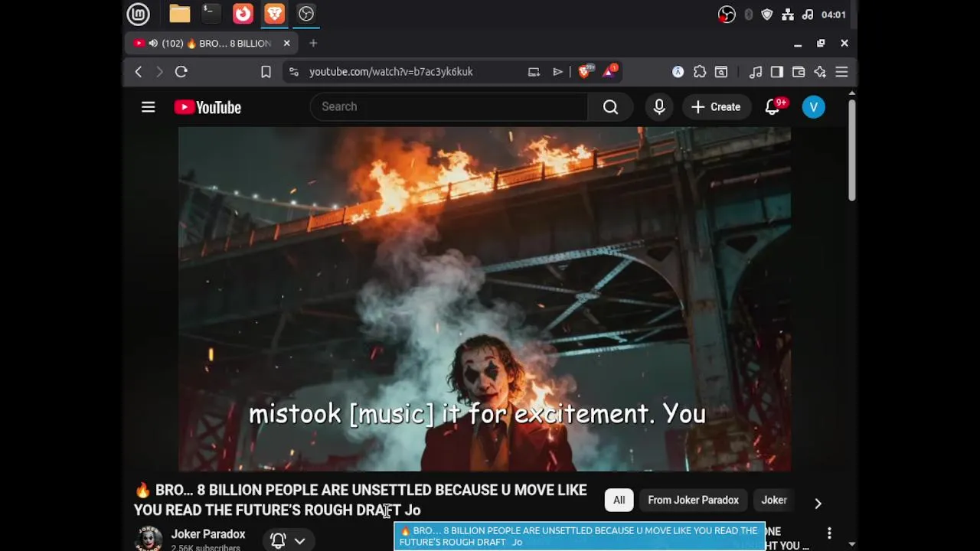The height and width of the screenshot is (551, 980).
Task: Open the file manager from the panel
Action: coord(179,14)
